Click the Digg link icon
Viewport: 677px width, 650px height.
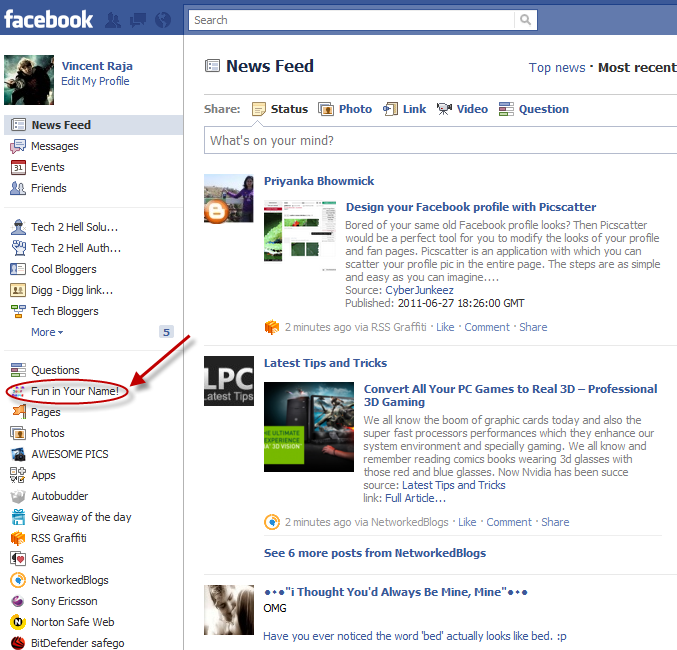[x=18, y=290]
